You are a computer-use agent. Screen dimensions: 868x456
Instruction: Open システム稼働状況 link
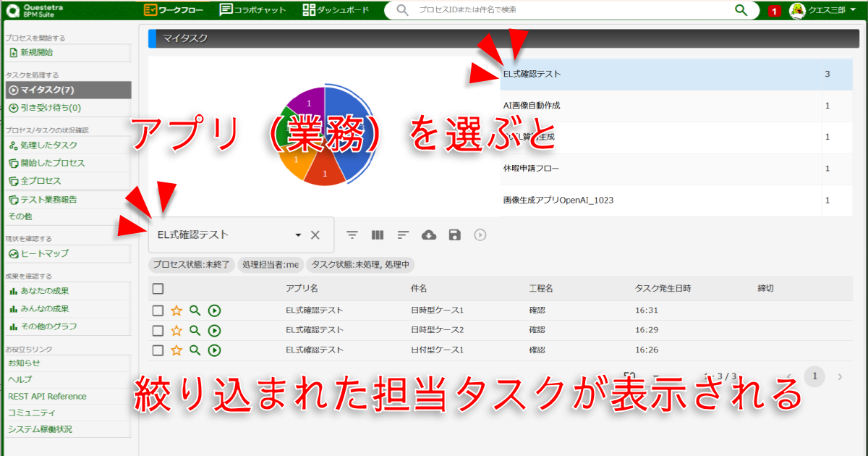tap(40, 429)
